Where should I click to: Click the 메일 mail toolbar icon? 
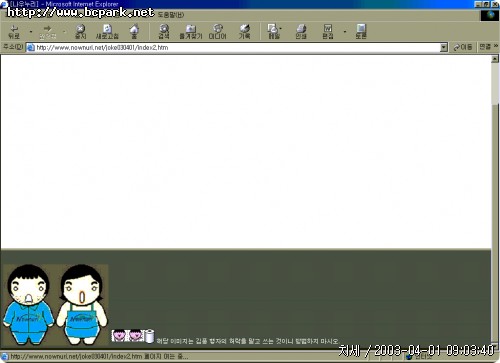[x=273, y=32]
